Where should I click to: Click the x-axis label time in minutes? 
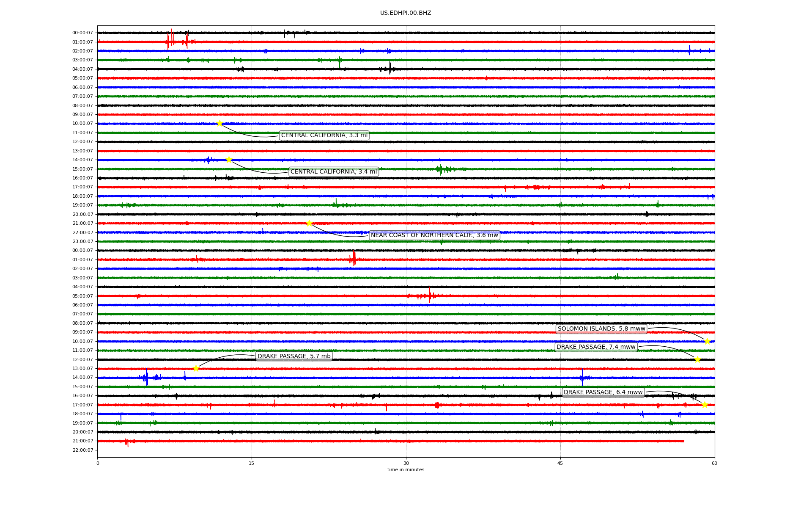coord(406,469)
